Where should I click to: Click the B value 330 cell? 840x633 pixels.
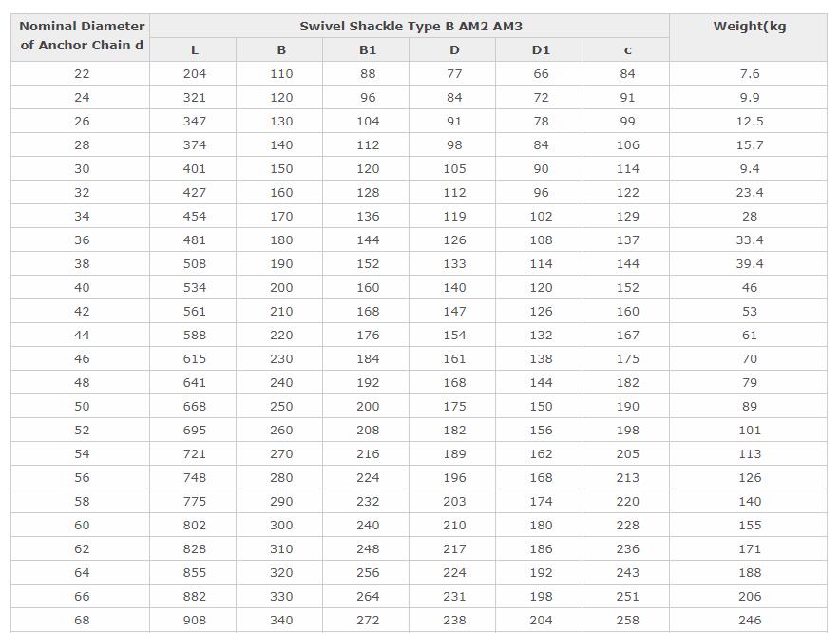tap(280, 596)
